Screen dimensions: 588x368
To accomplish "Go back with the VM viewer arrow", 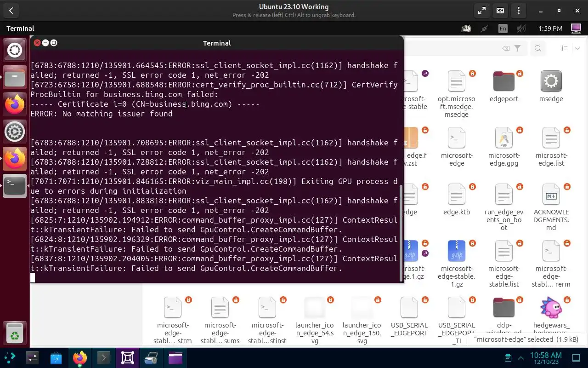I will (11, 11).
